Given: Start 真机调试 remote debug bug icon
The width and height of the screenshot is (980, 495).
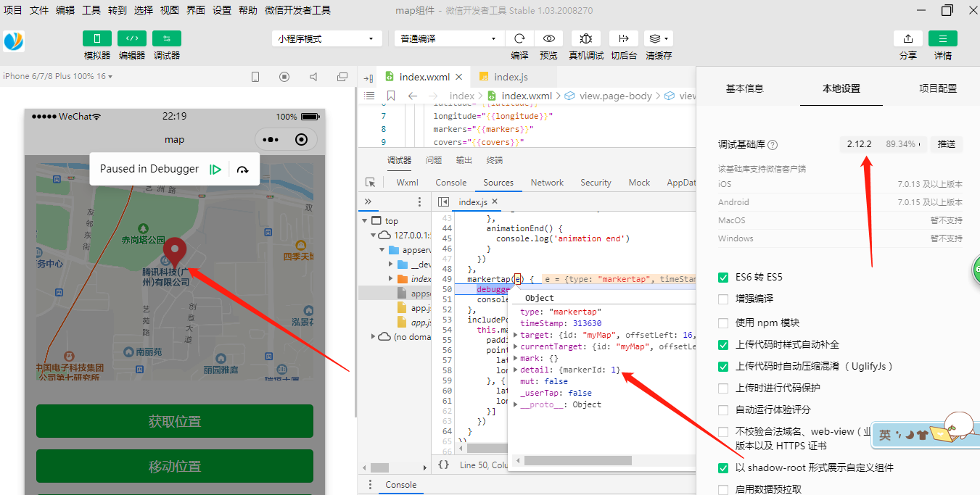Looking at the screenshot, I should (x=586, y=38).
